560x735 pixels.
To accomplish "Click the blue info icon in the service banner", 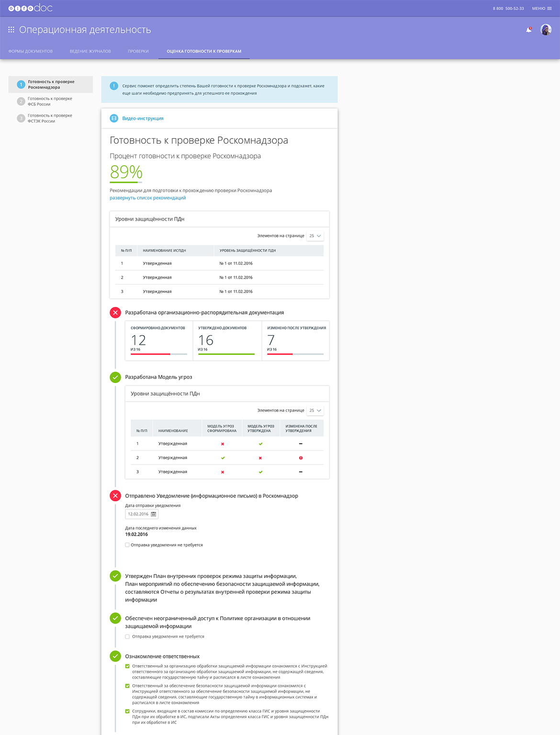I will (x=114, y=86).
